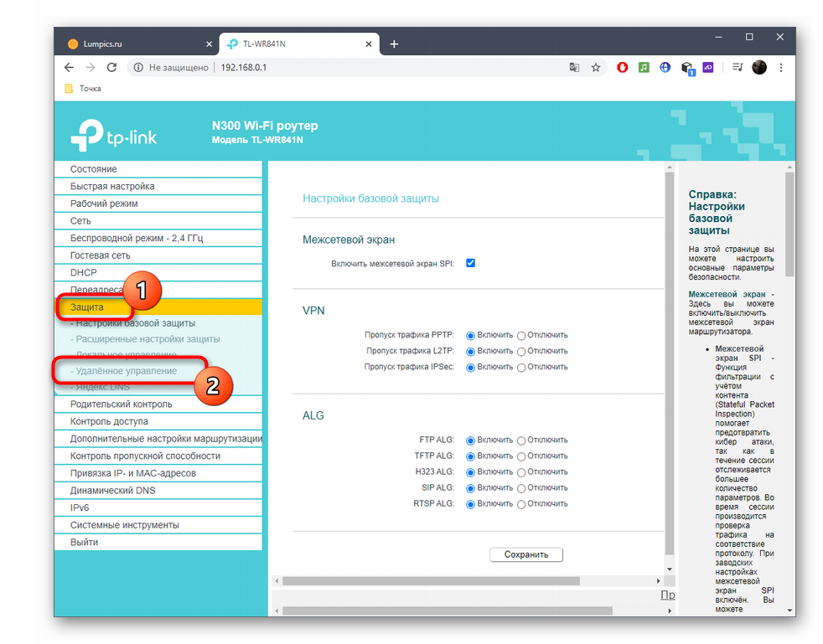
Task: Expand the Parental Control menu section
Action: (122, 404)
